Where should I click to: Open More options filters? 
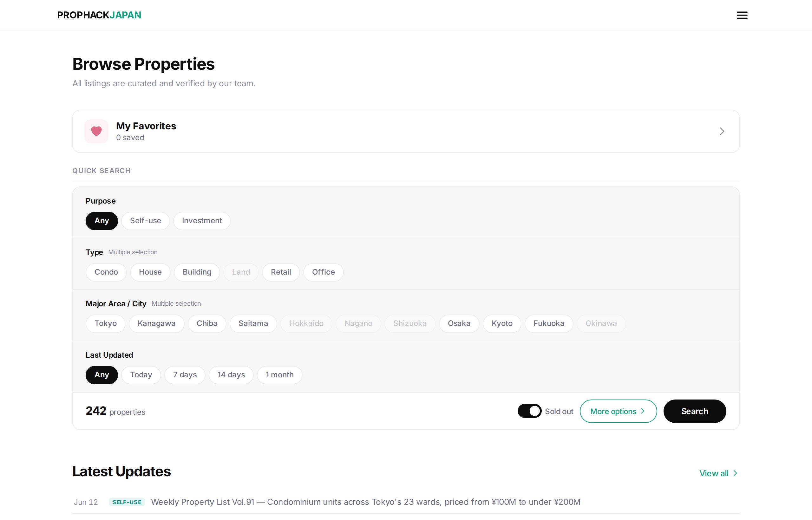click(x=618, y=411)
